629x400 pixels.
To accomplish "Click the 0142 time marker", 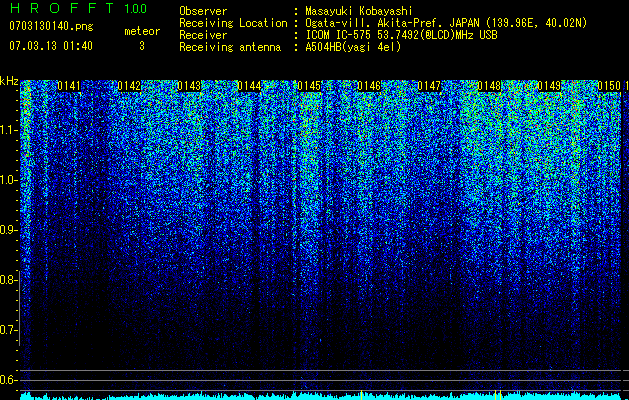I will [129, 86].
